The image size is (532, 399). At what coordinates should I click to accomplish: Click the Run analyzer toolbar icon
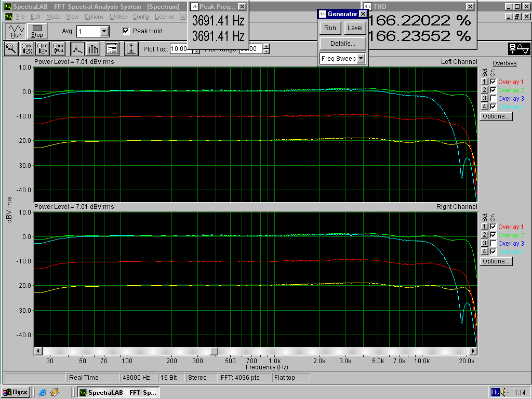pyautogui.click(x=16, y=31)
